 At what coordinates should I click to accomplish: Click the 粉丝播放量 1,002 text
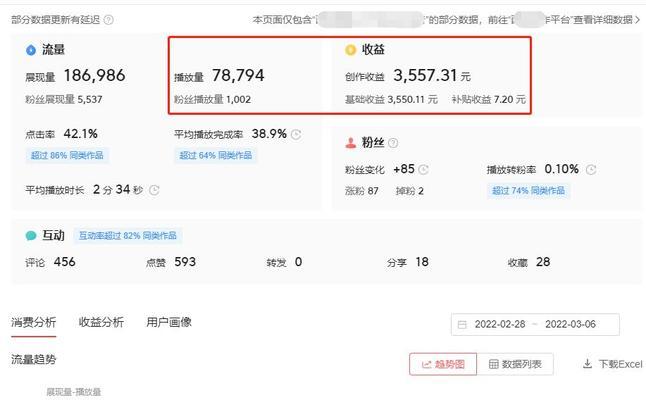click(x=213, y=99)
